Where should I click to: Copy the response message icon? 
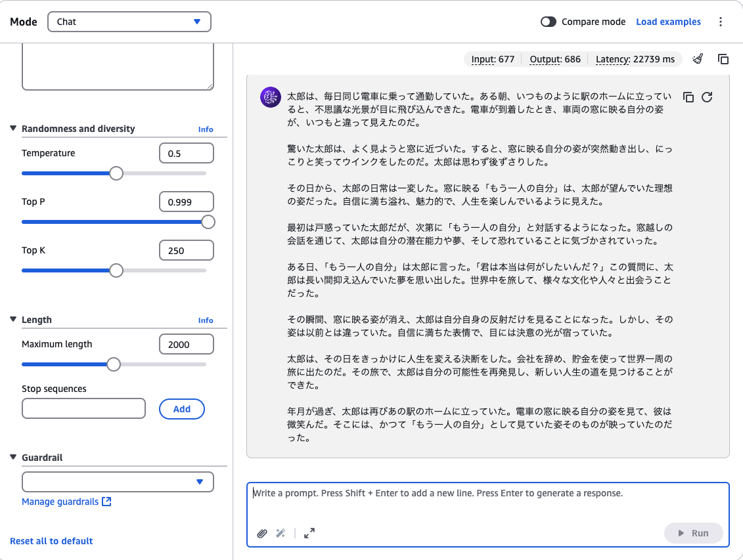(x=688, y=97)
